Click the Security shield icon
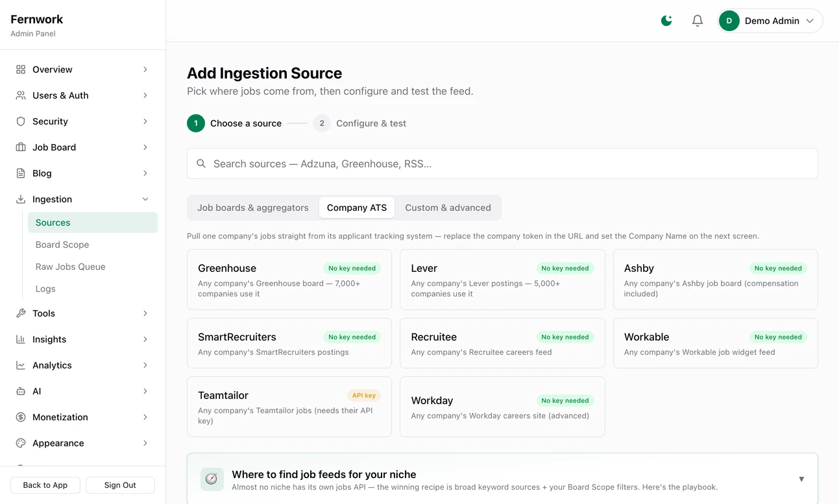The height and width of the screenshot is (504, 839). [x=21, y=121]
